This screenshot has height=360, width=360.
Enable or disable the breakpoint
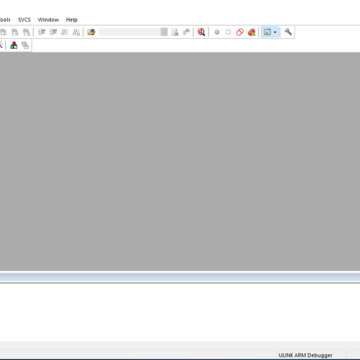[228, 32]
